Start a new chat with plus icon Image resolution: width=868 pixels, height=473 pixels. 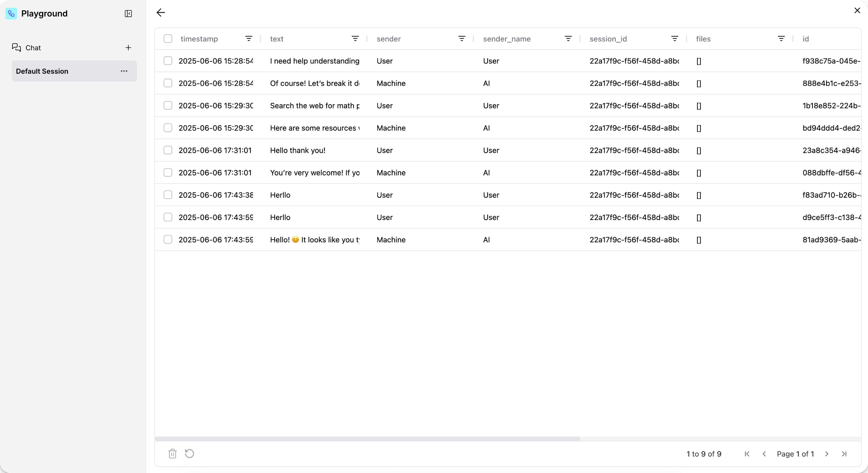[x=128, y=48]
